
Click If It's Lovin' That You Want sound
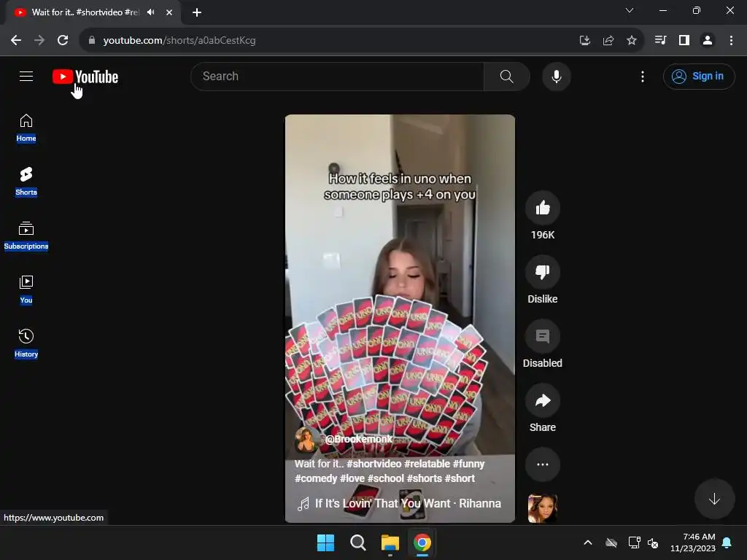(x=399, y=503)
